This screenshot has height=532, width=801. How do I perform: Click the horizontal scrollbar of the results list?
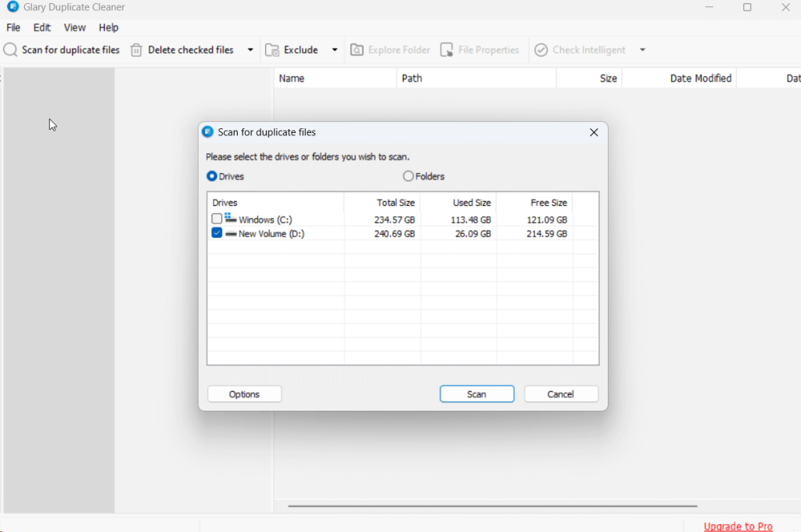(493, 506)
